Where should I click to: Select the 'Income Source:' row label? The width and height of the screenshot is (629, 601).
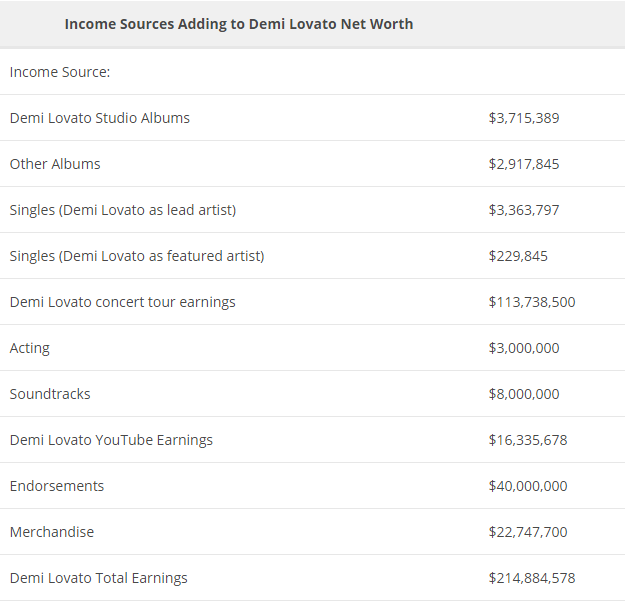(60, 72)
